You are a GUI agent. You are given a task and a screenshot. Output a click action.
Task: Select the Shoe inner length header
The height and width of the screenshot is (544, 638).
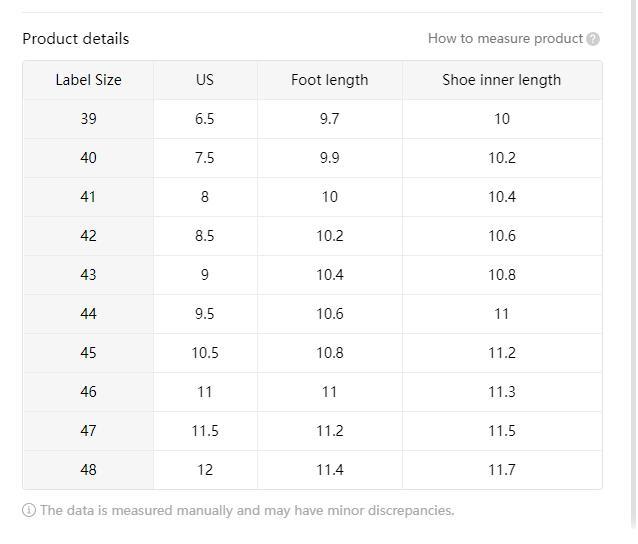tap(502, 80)
